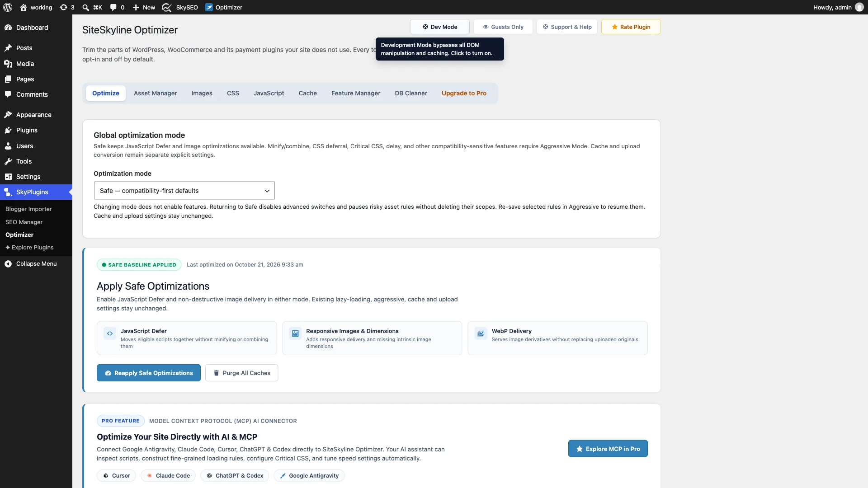The image size is (868, 488).
Task: Open the CSS tab
Action: pos(233,93)
